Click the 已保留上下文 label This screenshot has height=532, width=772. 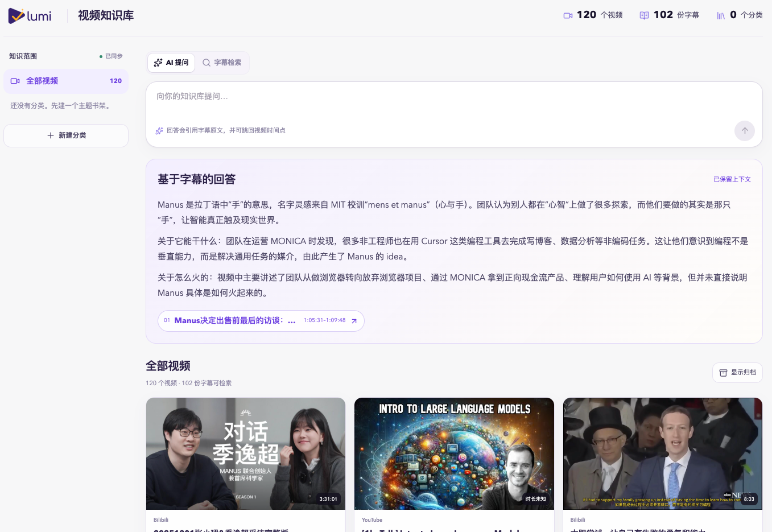(x=732, y=179)
